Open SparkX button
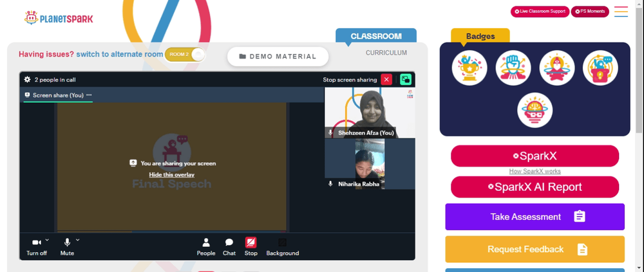 (535, 156)
